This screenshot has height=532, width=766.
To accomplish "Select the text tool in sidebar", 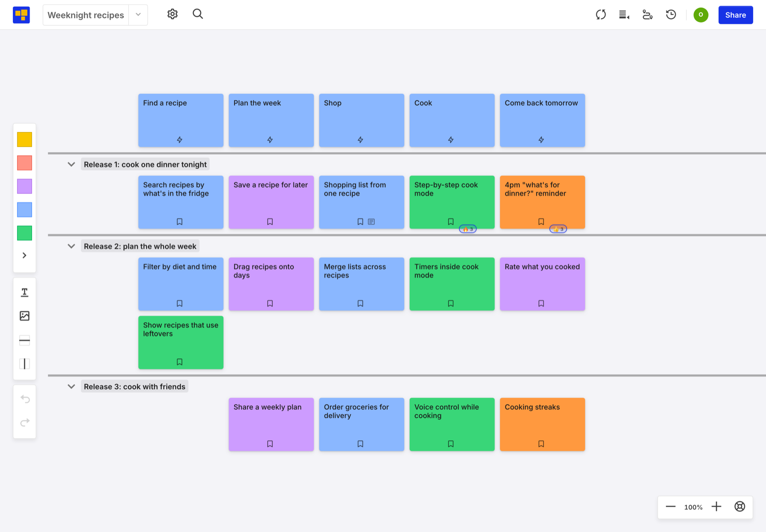I will (24, 293).
